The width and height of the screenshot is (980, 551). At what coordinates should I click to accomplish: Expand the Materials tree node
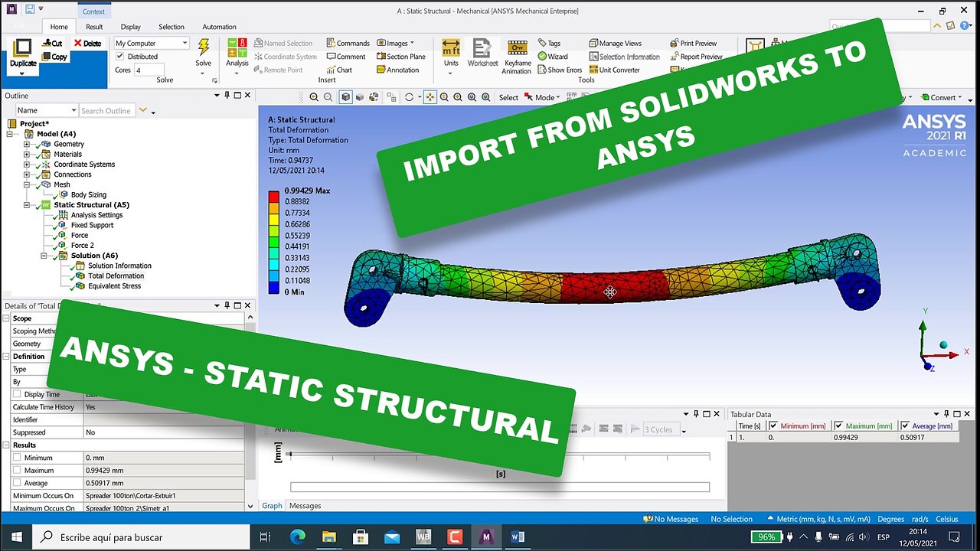(27, 154)
